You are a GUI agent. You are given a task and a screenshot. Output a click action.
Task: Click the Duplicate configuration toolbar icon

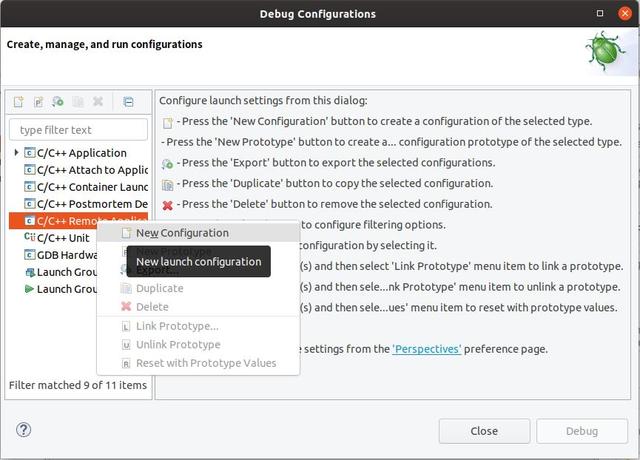pyautogui.click(x=78, y=102)
